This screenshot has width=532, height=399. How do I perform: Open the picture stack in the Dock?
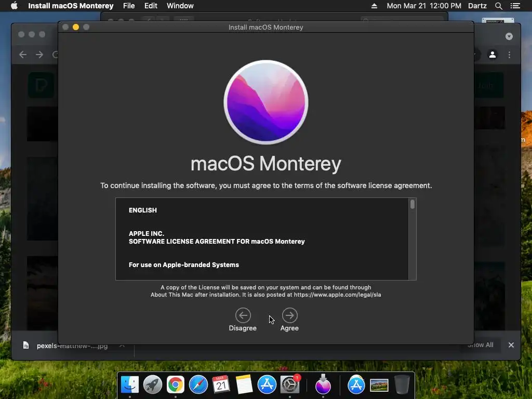coord(379,385)
